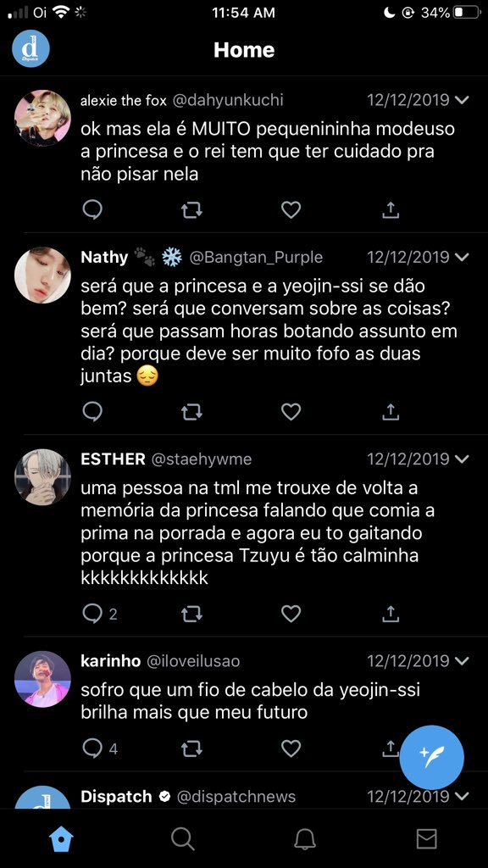Expand options chevron on alexie the fox's tweet
Screen dimensions: 488x868
(461, 100)
